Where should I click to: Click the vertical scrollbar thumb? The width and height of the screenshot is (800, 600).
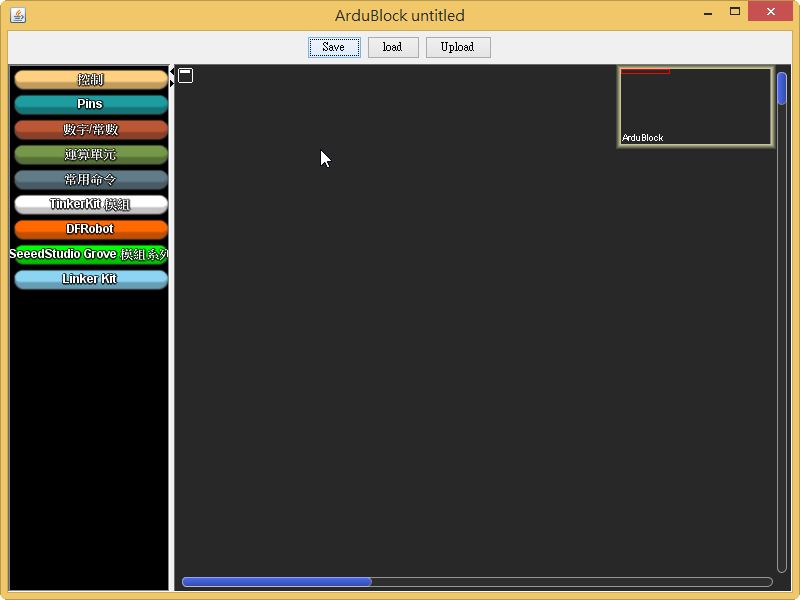point(782,88)
